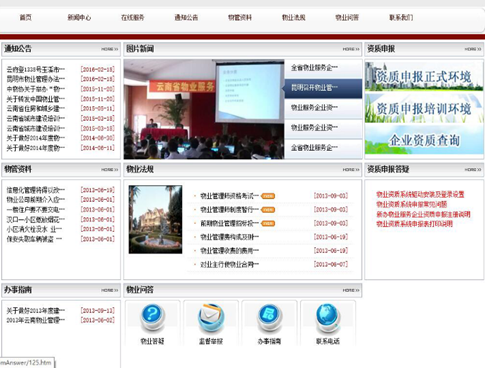Open the red 物业资质系统驱动安装及登录设置 link
This screenshot has height=368, width=485.
(420, 194)
